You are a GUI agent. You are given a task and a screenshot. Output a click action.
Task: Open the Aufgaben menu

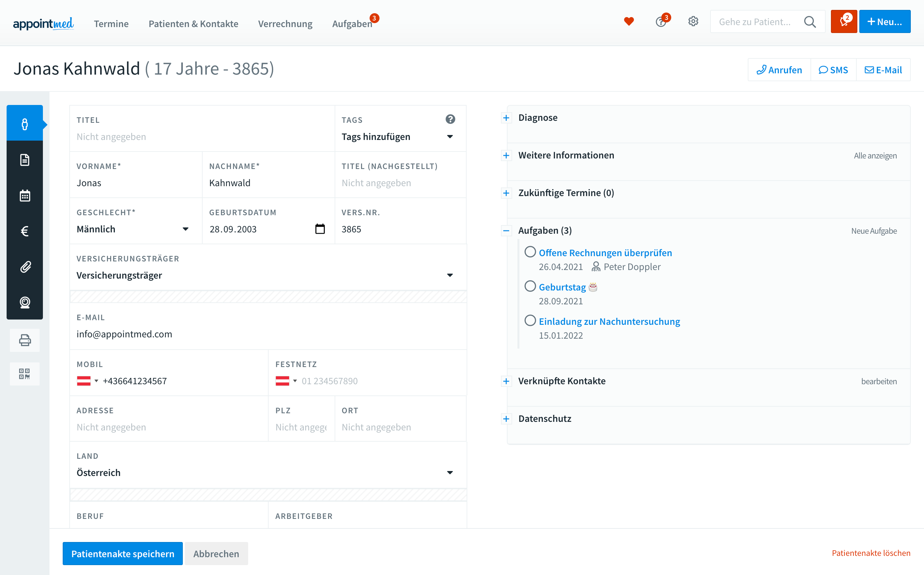click(352, 23)
